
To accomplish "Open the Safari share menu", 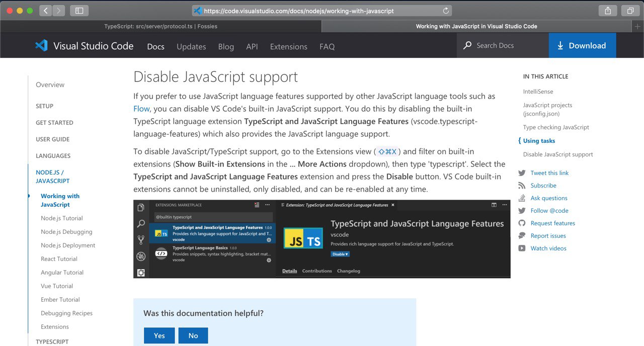I will (x=608, y=10).
